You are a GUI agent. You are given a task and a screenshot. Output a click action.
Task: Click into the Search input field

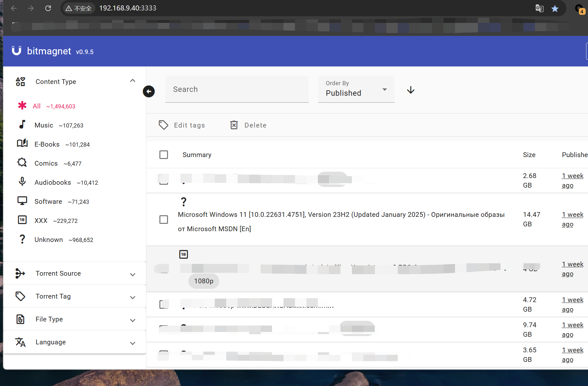(x=237, y=90)
